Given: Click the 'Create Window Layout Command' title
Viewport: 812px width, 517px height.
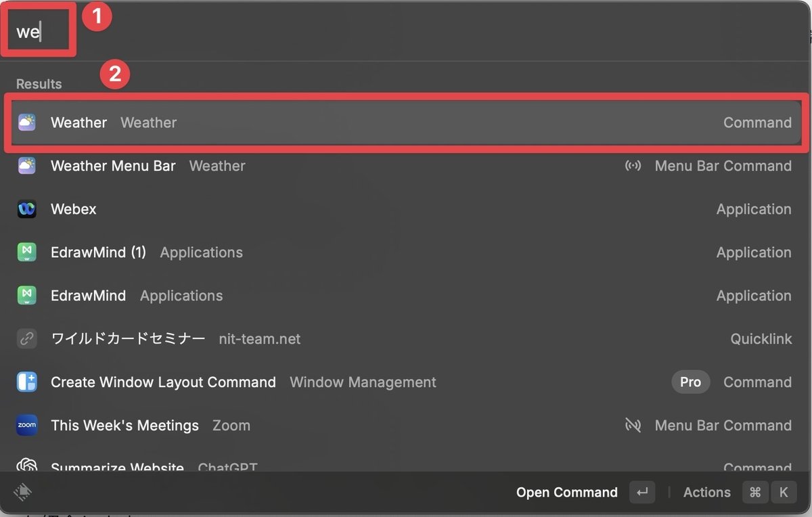Looking at the screenshot, I should 163,382.
